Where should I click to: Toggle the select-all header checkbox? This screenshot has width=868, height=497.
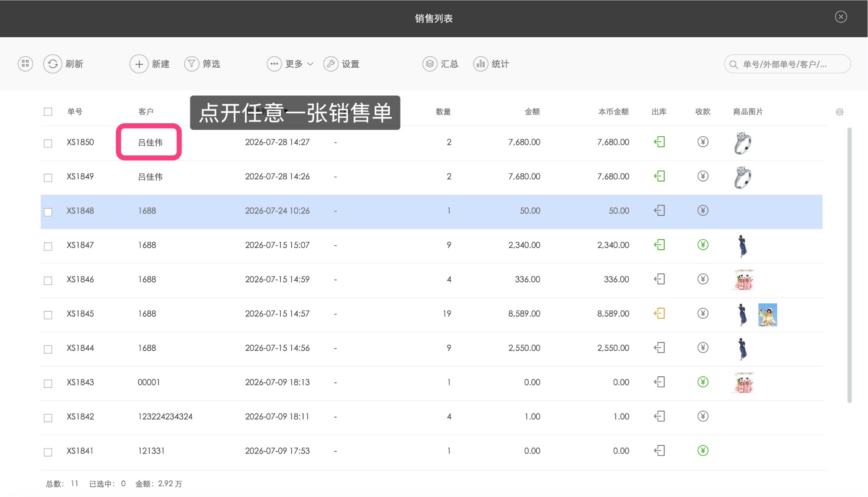click(48, 112)
